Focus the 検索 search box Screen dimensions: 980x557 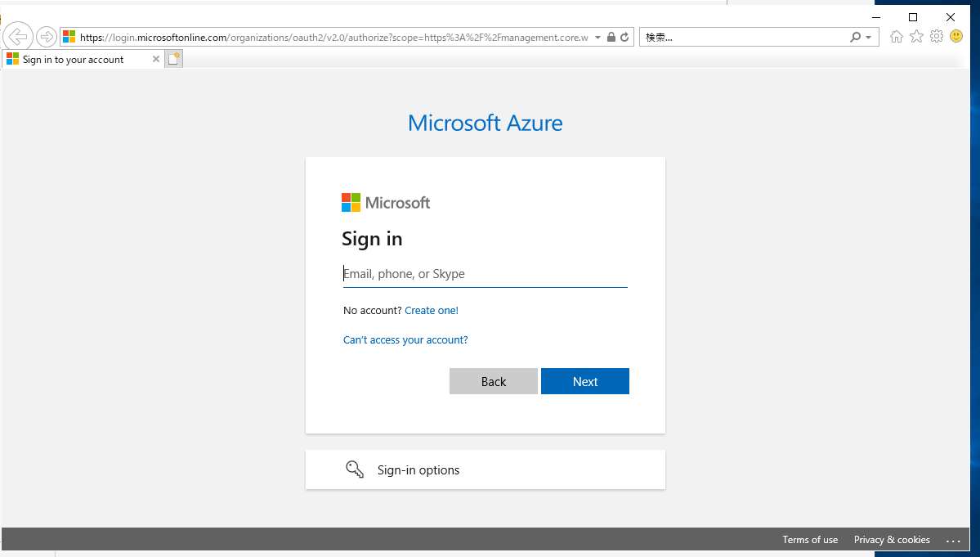[744, 38]
